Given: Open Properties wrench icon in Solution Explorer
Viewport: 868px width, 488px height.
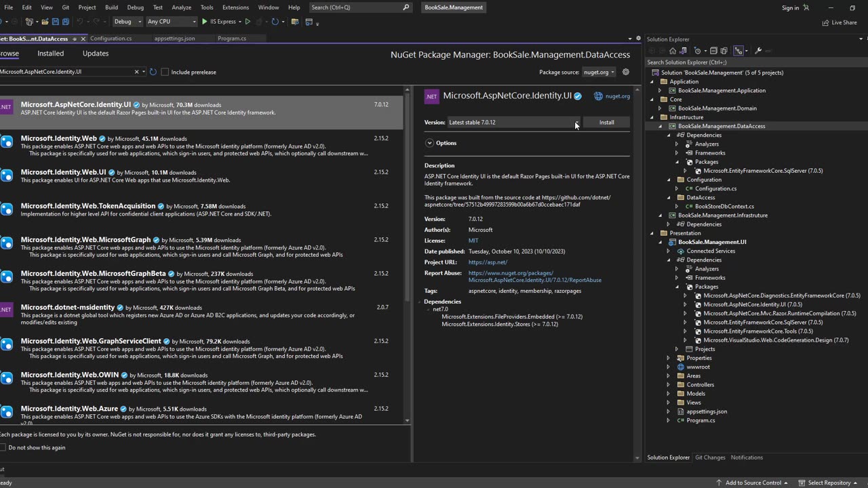Looking at the screenshot, I should coord(757,51).
